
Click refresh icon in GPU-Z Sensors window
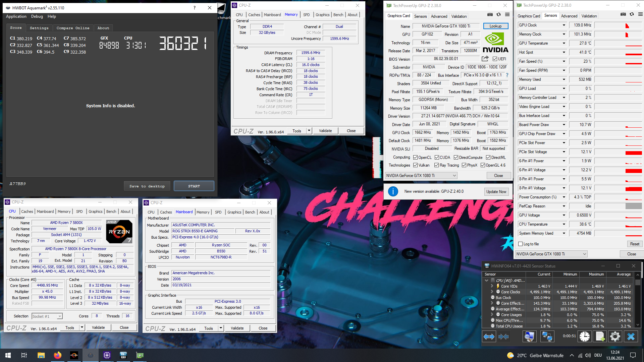coord(632,14)
